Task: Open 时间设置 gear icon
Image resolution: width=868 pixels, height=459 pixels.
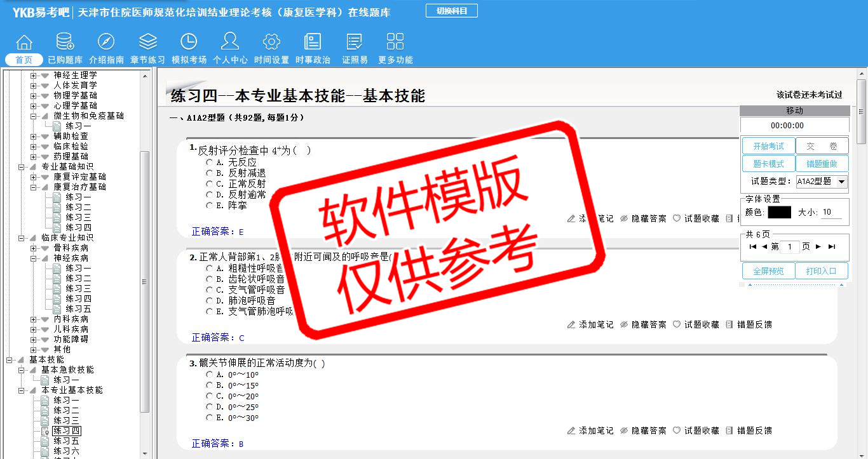Action: [271, 43]
